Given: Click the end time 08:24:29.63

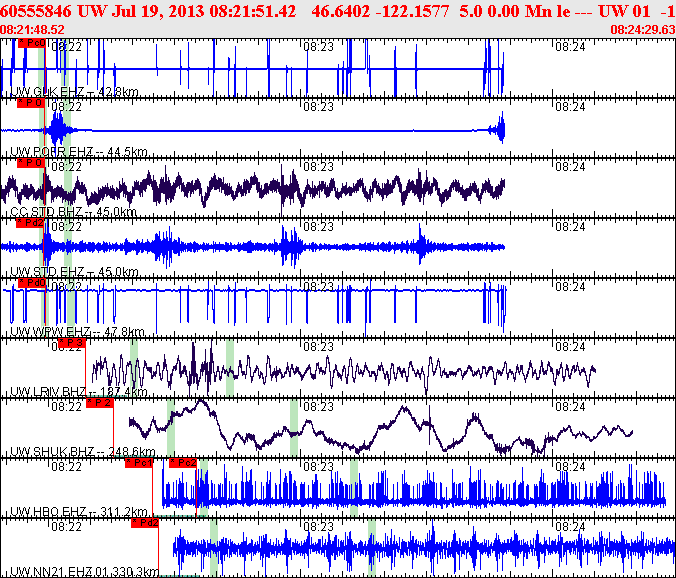Looking at the screenshot, I should coord(641,30).
